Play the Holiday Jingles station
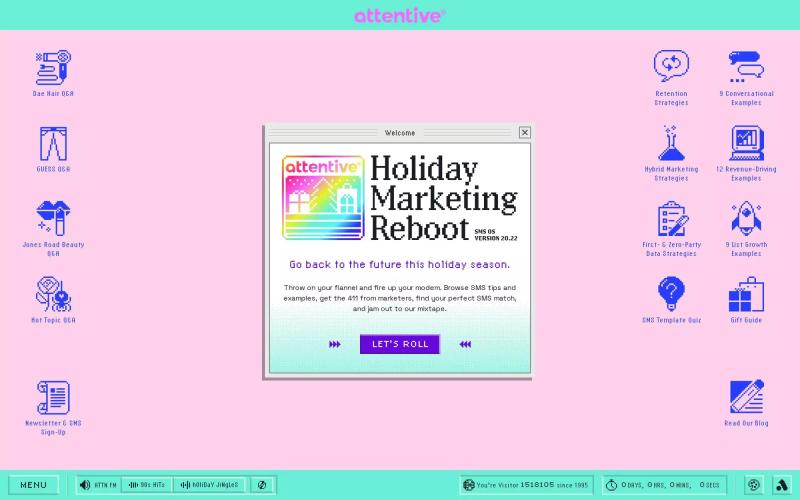800x500 pixels. [x=210, y=485]
